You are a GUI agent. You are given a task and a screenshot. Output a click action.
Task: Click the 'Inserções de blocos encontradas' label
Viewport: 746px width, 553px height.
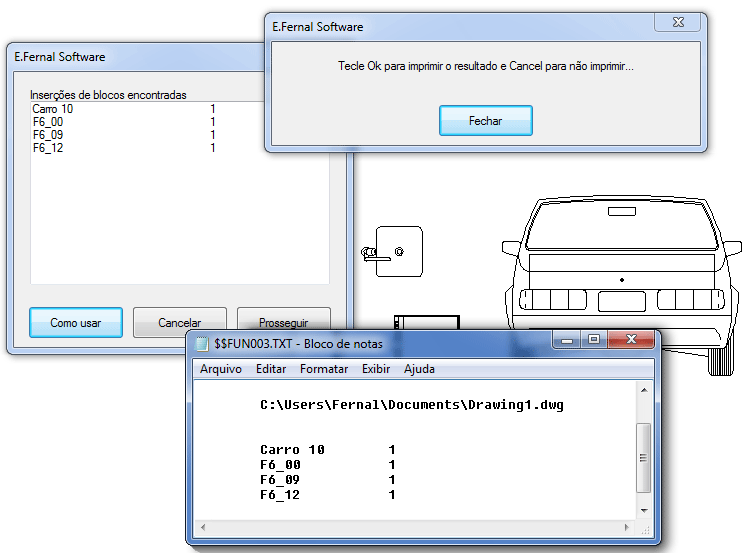[x=108, y=95]
